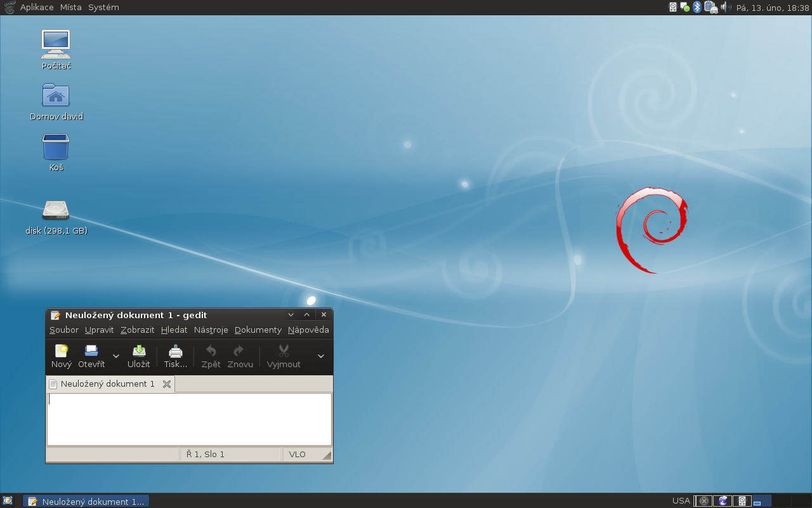Click the network connection tray icon

click(711, 7)
